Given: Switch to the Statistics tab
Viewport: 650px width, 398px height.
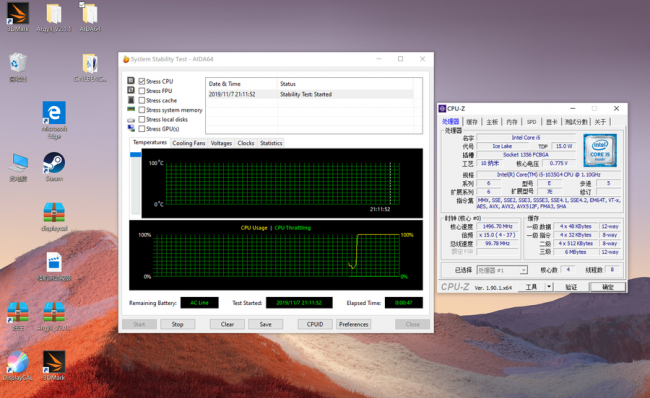Looking at the screenshot, I should [x=271, y=143].
